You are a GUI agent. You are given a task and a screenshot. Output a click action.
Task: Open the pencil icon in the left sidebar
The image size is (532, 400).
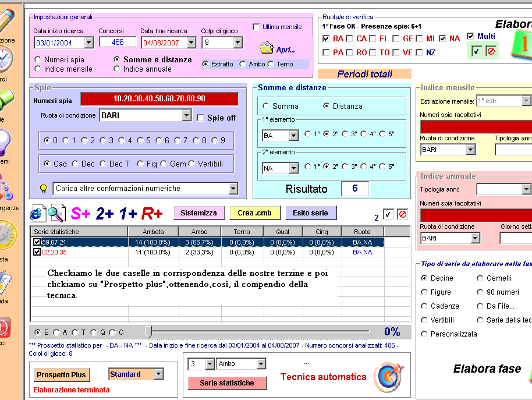pyautogui.click(x=7, y=20)
